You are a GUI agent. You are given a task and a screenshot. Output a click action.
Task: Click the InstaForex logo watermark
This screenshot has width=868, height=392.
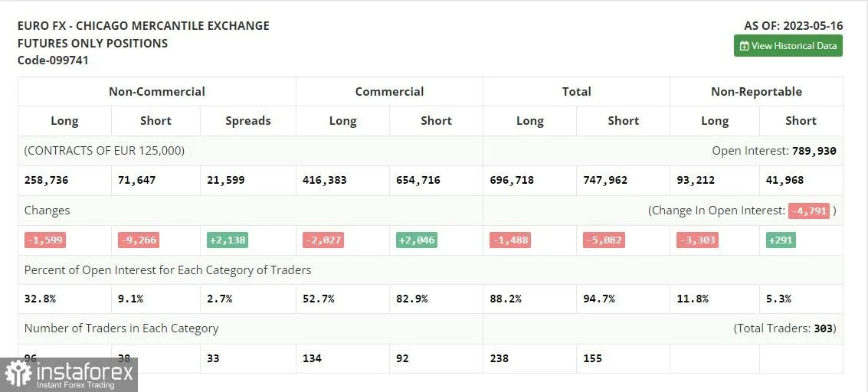(69, 374)
